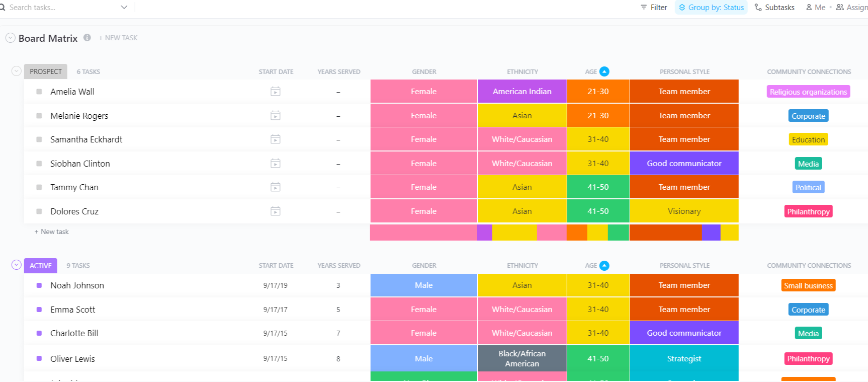
Task: Open the Oliver Lewis task
Action: [x=73, y=359]
